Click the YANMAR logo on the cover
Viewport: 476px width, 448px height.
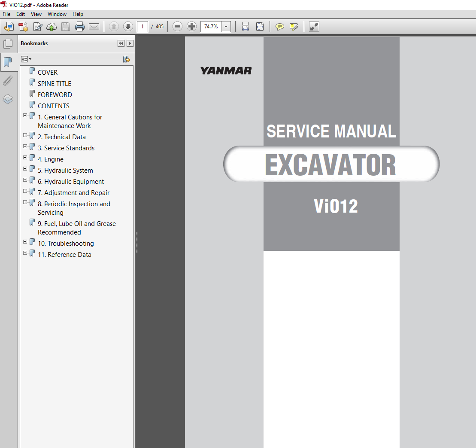(226, 71)
